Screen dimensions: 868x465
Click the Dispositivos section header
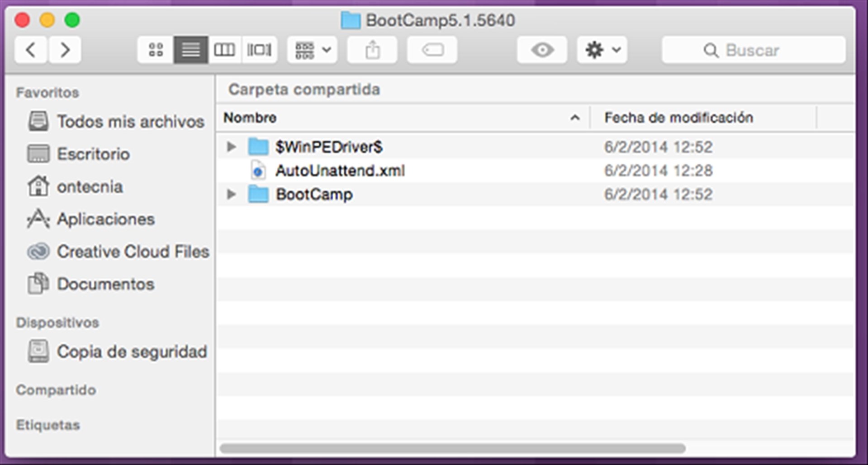coord(57,323)
